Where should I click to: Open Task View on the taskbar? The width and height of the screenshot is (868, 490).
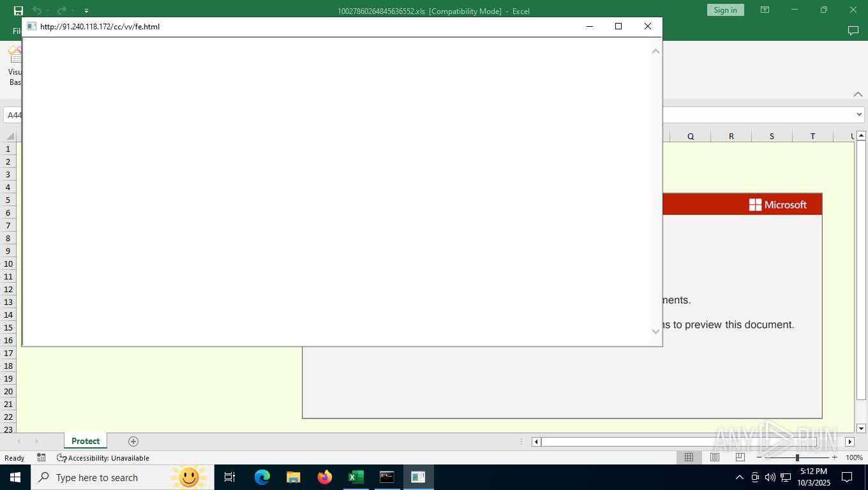(230, 477)
